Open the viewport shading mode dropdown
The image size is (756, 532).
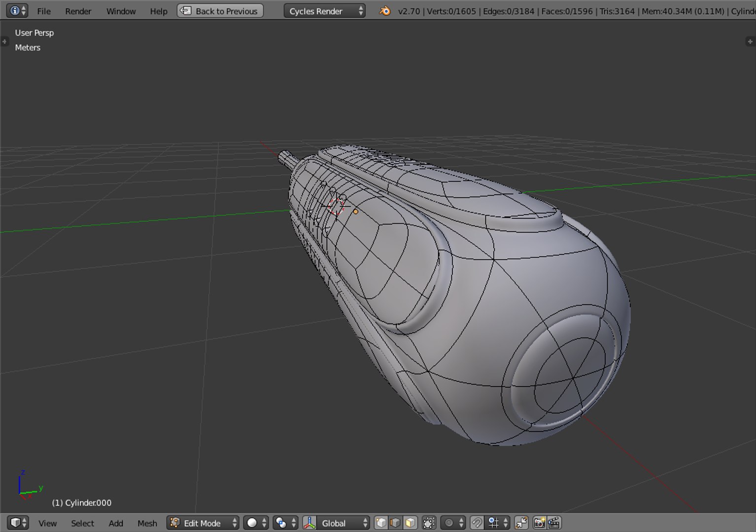click(x=256, y=523)
